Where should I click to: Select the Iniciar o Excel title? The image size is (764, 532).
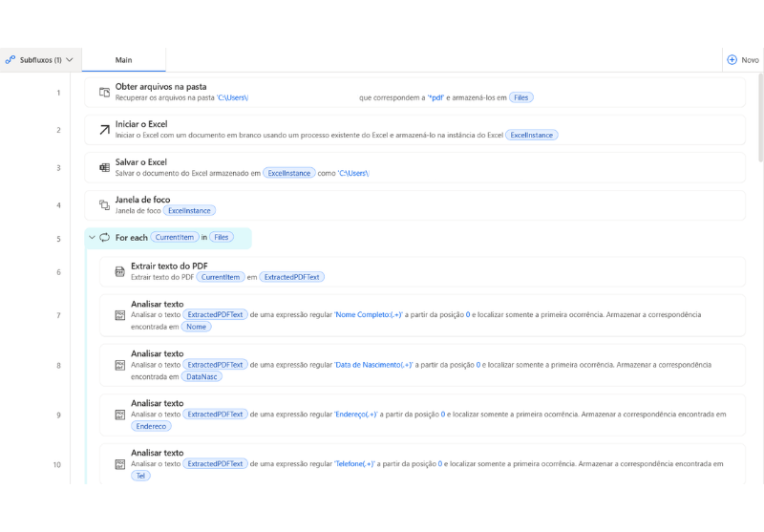141,124
